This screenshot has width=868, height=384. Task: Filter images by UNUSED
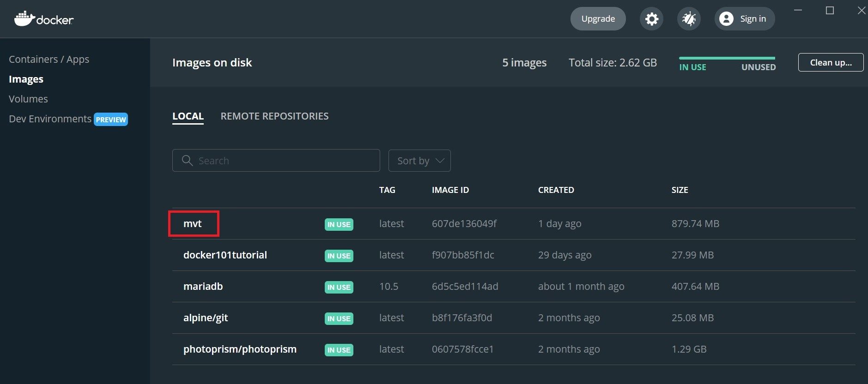pyautogui.click(x=758, y=67)
